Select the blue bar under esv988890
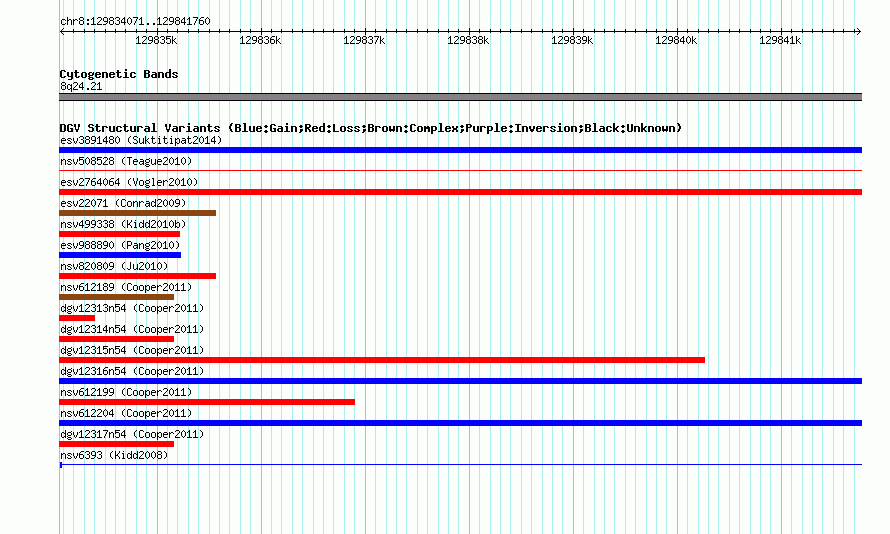Viewport: 890px width, 534px height. (120, 255)
